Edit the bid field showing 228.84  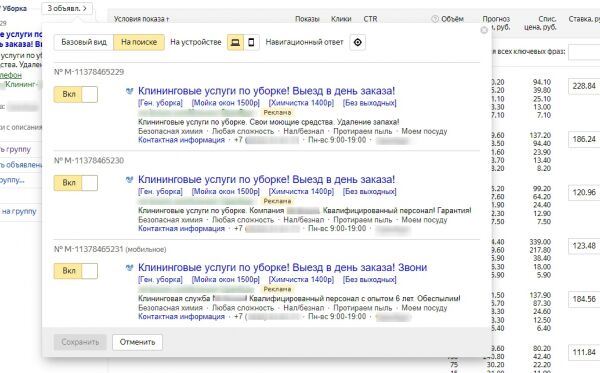584,86
